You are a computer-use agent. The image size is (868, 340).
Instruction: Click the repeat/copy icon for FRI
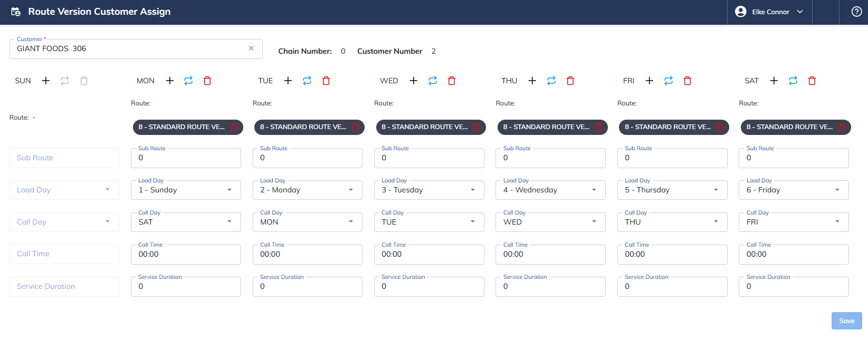coord(669,81)
